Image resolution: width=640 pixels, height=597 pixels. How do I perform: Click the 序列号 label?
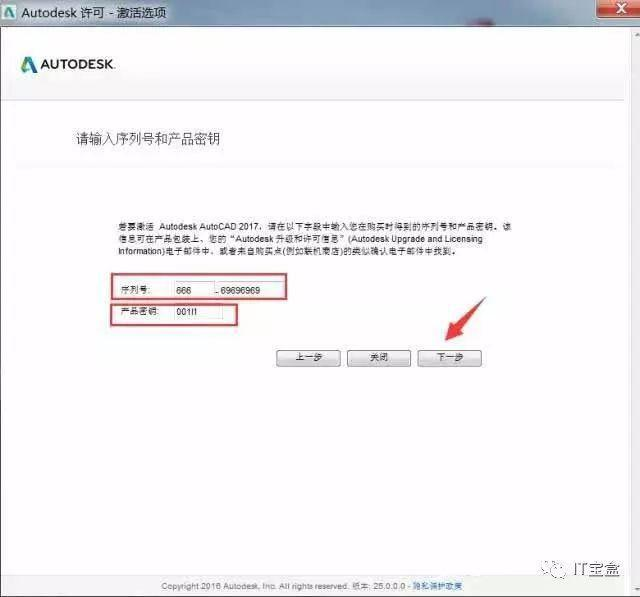pos(136,290)
